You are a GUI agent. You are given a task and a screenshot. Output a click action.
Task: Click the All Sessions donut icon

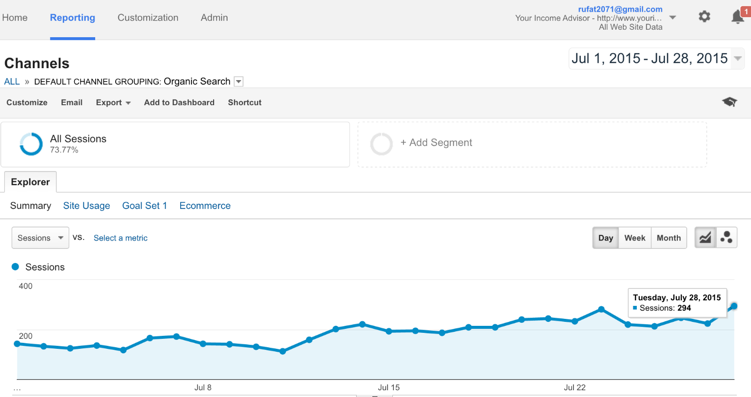click(31, 144)
